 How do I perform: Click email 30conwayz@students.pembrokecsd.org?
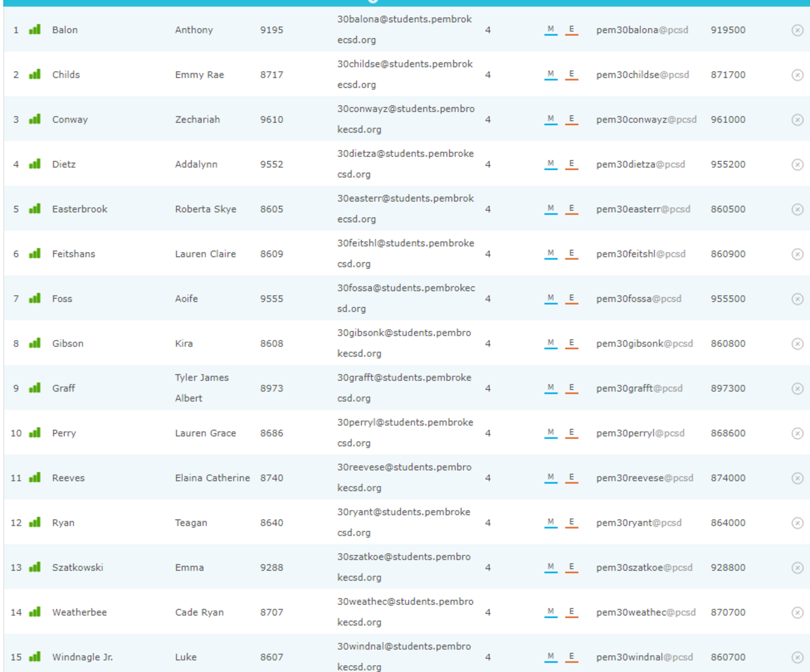click(405, 119)
